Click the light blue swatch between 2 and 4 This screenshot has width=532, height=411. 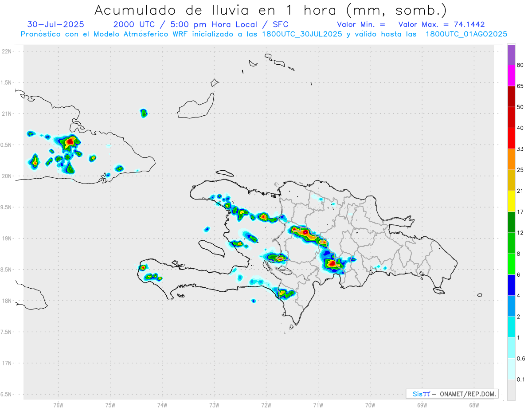click(511, 306)
